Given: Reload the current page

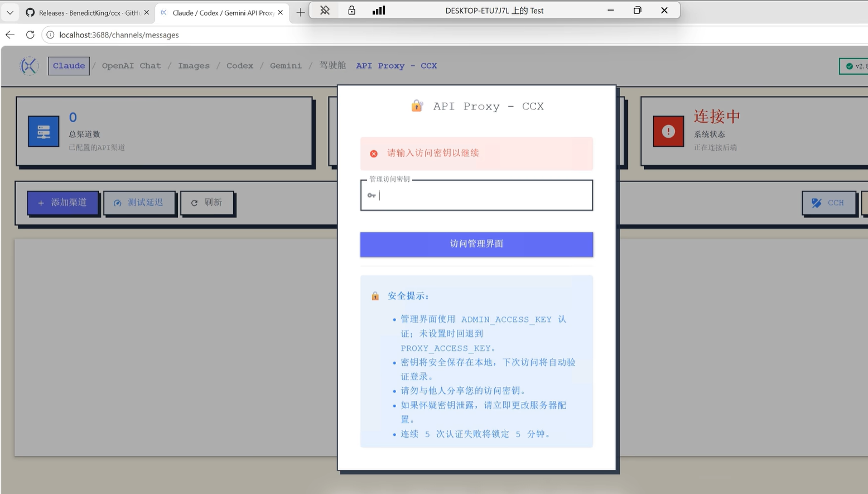Looking at the screenshot, I should click(30, 35).
